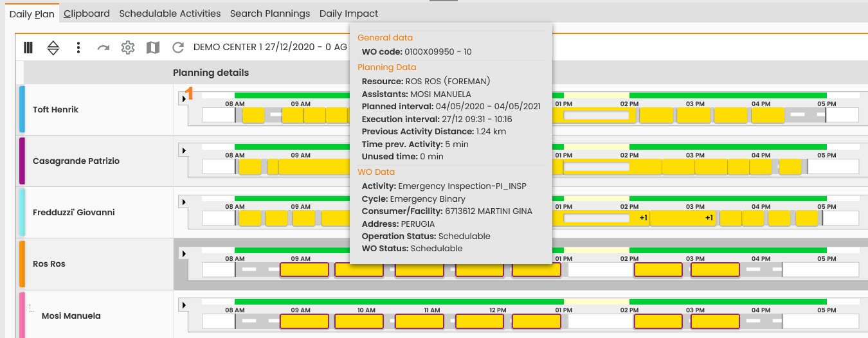Image resolution: width=868 pixels, height=338 pixels.
Task: Expand Toft Henrik's timeline row arrow
Action: [183, 98]
